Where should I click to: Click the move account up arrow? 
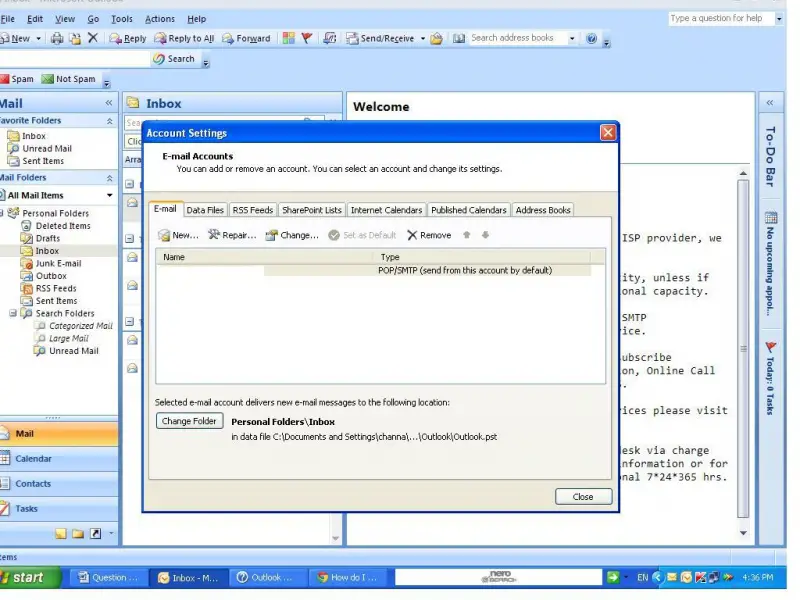tap(466, 235)
